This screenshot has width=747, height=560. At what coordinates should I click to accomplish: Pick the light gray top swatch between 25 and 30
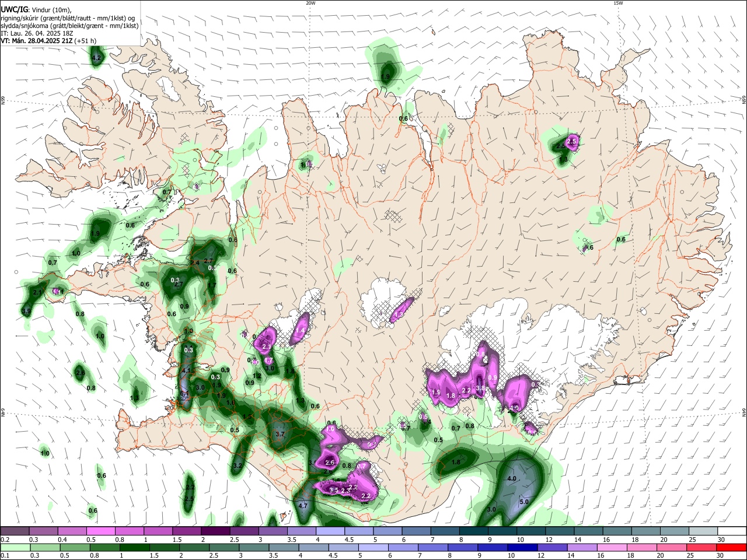point(703,531)
